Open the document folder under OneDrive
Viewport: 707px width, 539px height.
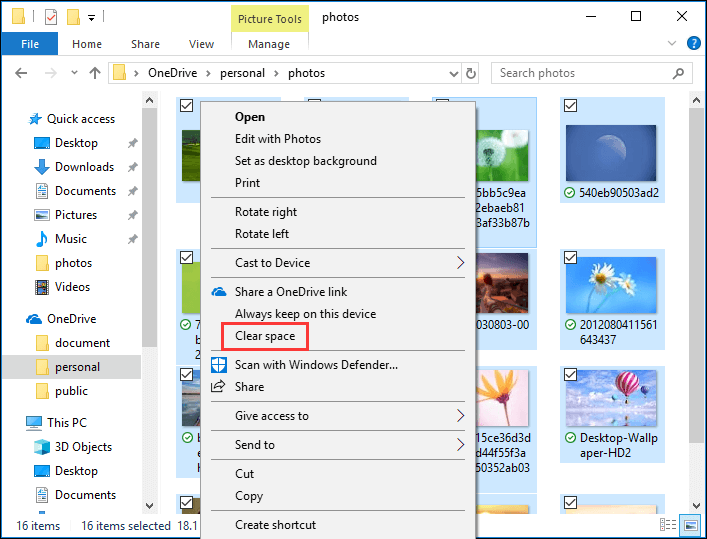click(x=83, y=343)
